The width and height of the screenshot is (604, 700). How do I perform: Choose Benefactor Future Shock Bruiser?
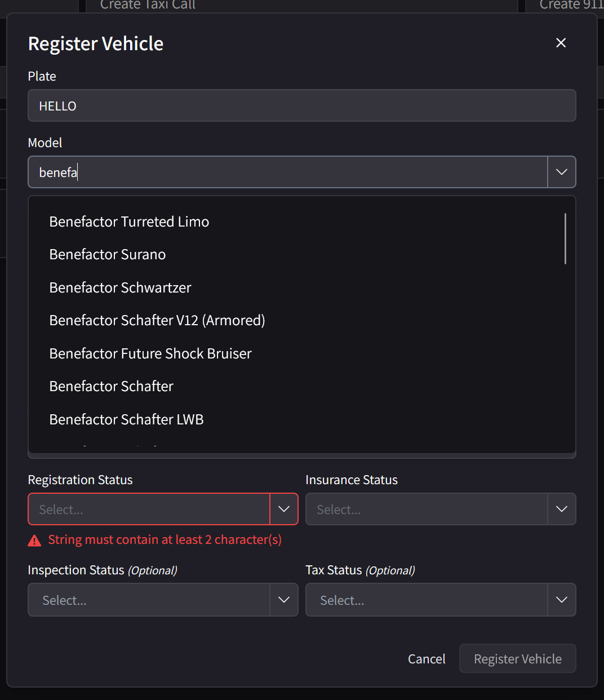coord(150,354)
